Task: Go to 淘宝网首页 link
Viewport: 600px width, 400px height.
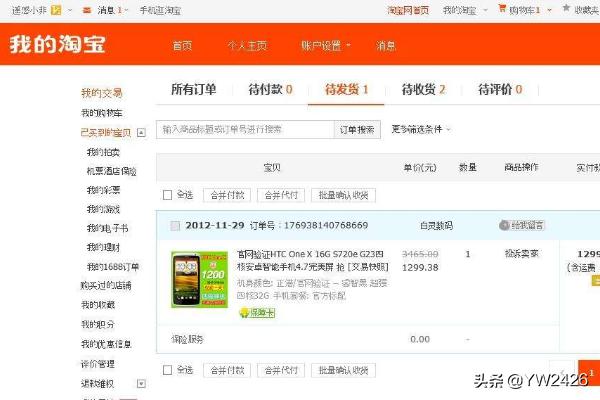Action: tap(408, 10)
